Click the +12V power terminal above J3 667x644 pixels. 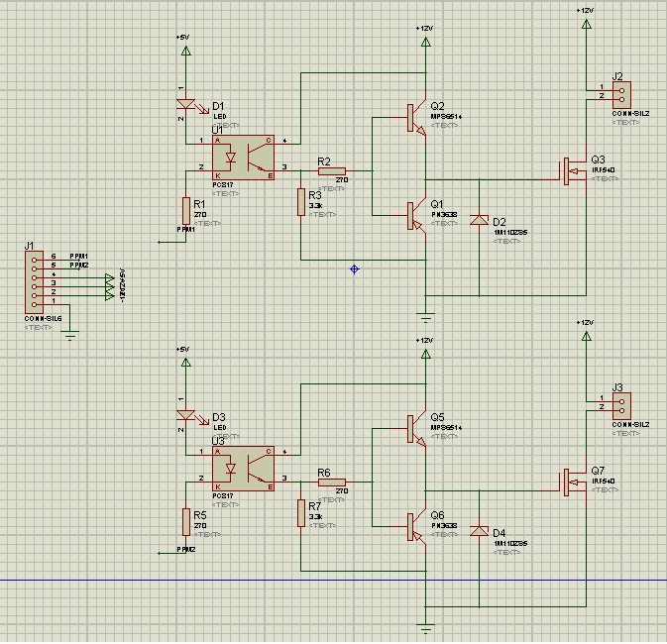(x=586, y=336)
